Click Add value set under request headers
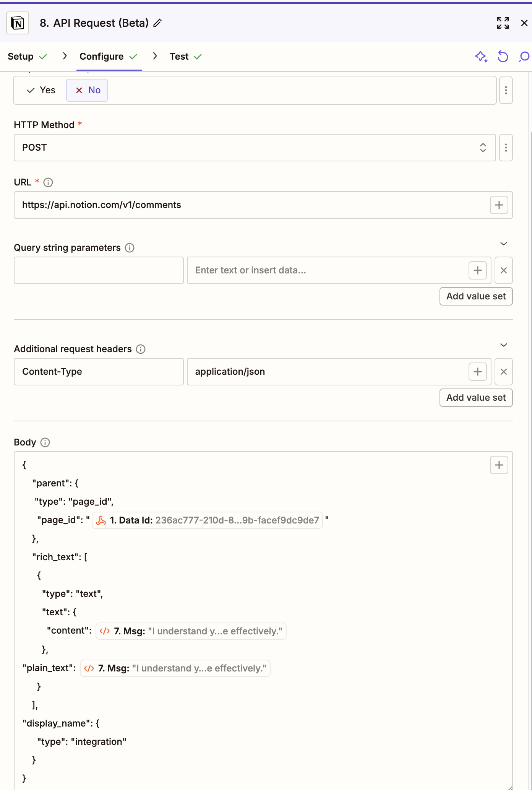Viewport: 532px width, 790px height. pos(476,398)
